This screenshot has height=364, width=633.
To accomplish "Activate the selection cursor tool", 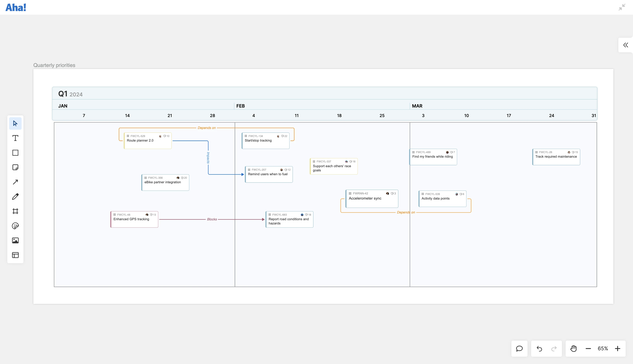I will pyautogui.click(x=15, y=123).
